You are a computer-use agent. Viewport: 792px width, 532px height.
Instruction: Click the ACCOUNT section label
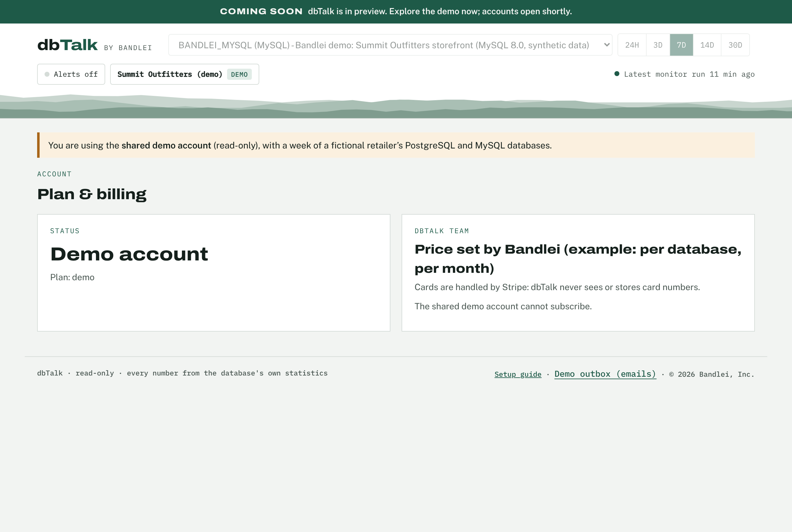click(x=54, y=174)
